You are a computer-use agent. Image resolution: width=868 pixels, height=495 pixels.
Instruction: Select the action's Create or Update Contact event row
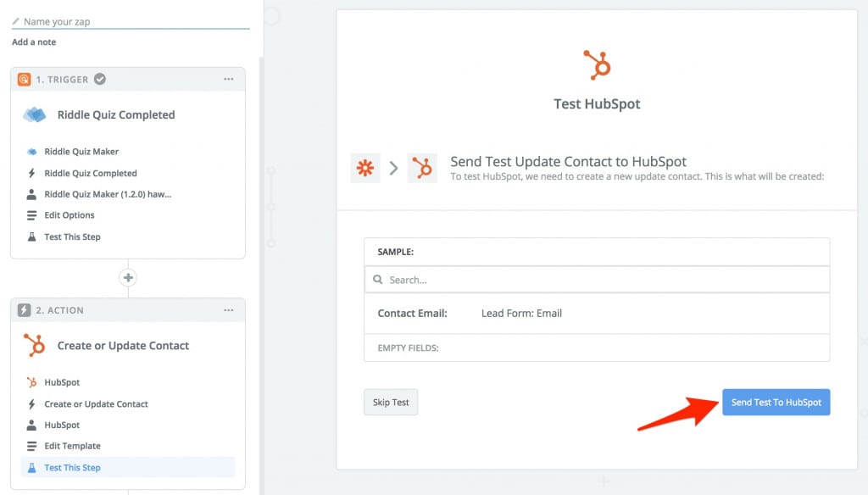[x=128, y=404]
